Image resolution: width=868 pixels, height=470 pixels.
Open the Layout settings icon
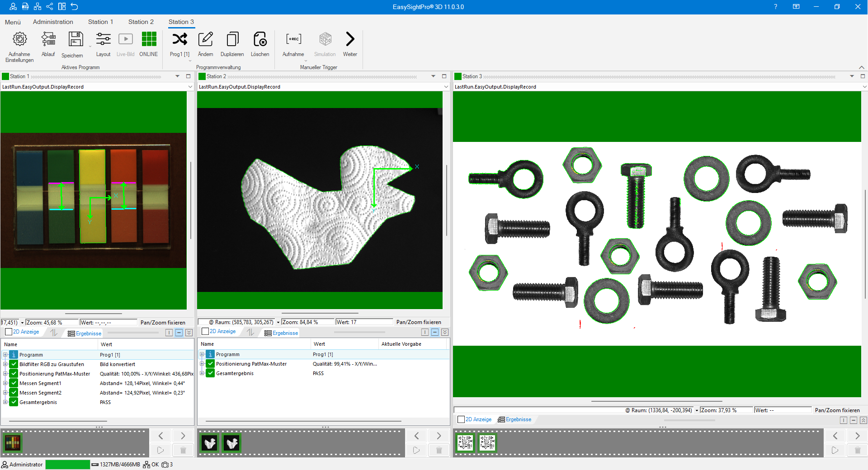[103, 40]
